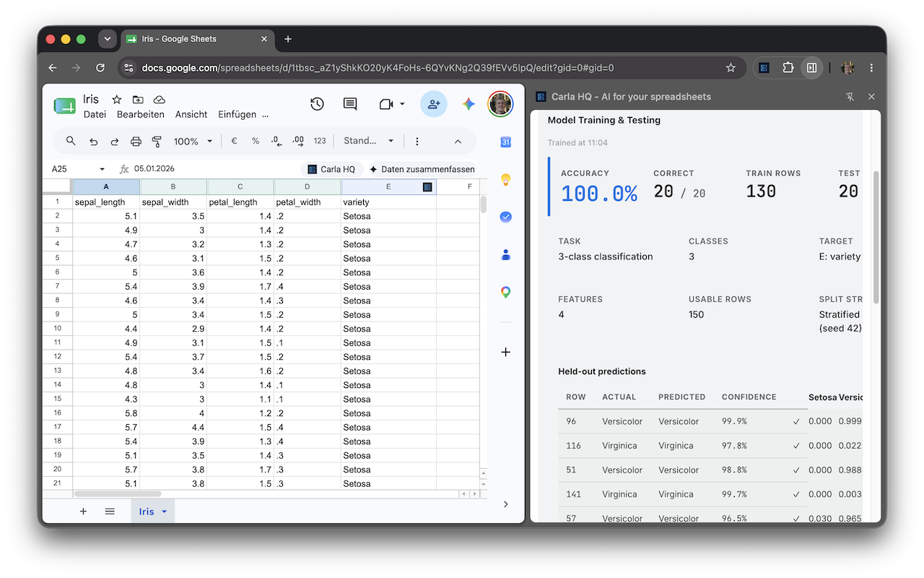Pin the Carla HQ side panel
924x578 pixels.
850,96
